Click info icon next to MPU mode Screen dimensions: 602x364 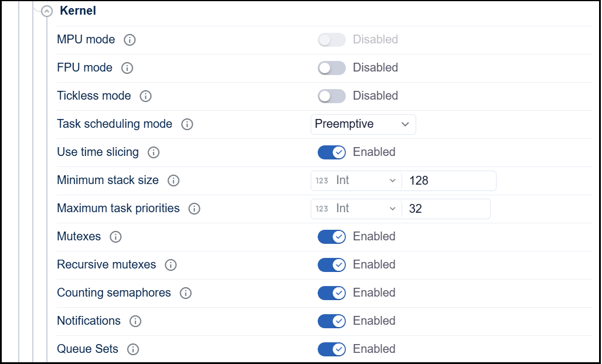(x=130, y=40)
